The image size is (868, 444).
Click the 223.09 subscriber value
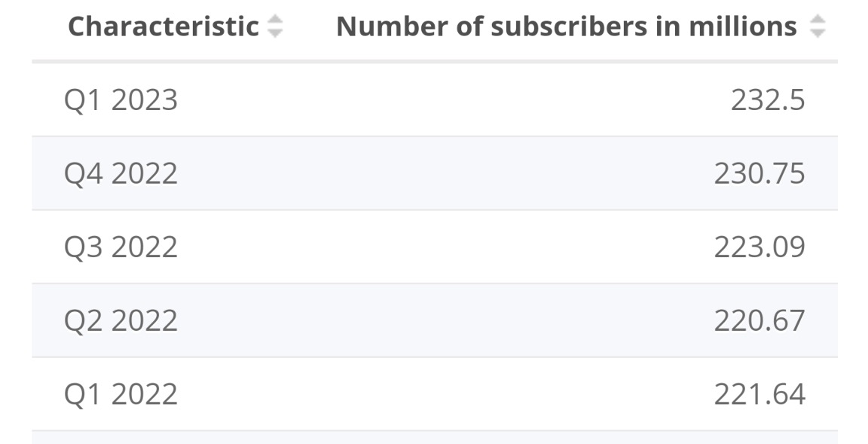click(759, 246)
